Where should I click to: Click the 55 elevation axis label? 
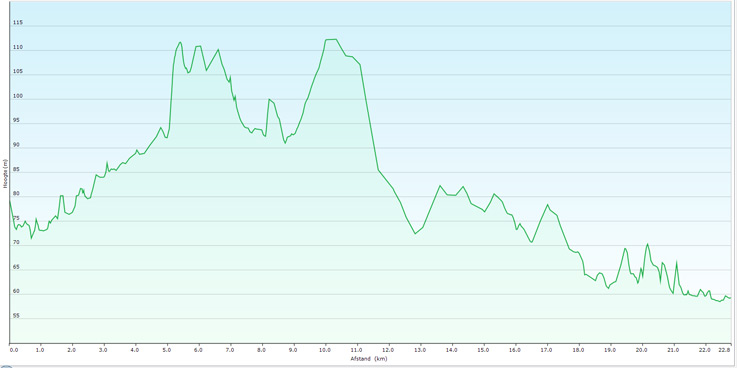coord(17,316)
